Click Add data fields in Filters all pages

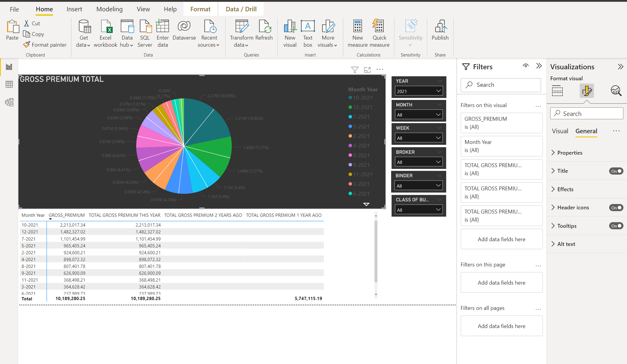[501, 326]
